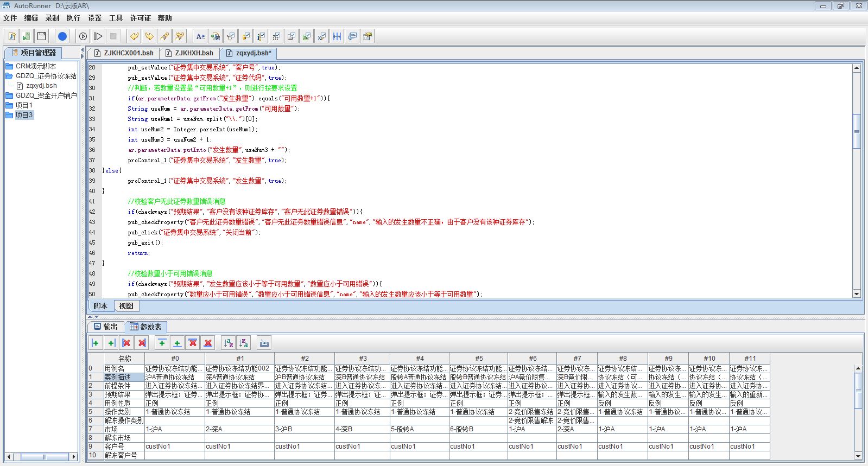Click the yellow undo arrow icon
Viewport: 868px width, 466px height.
pyautogui.click(x=134, y=36)
